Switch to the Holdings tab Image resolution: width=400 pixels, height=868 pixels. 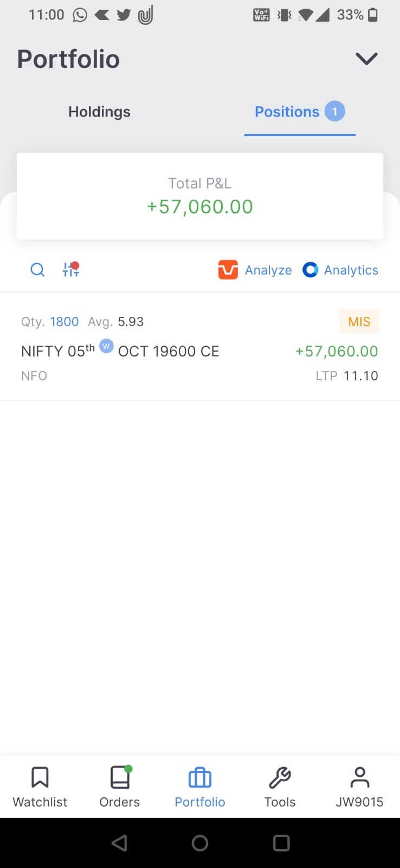(x=100, y=112)
